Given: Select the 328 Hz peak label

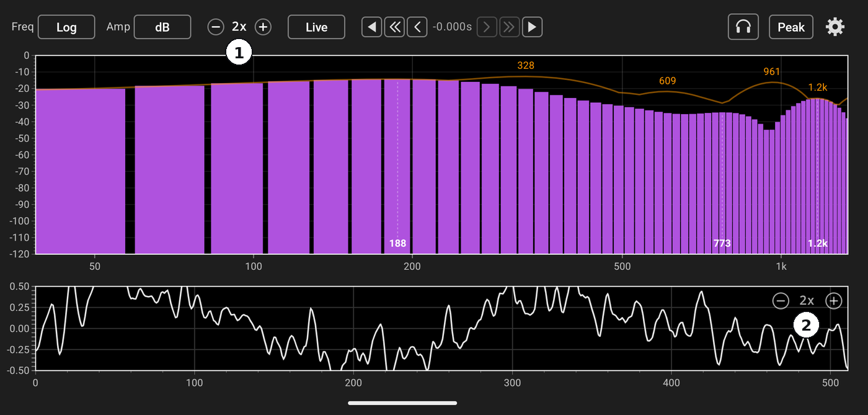Looking at the screenshot, I should (x=526, y=65).
